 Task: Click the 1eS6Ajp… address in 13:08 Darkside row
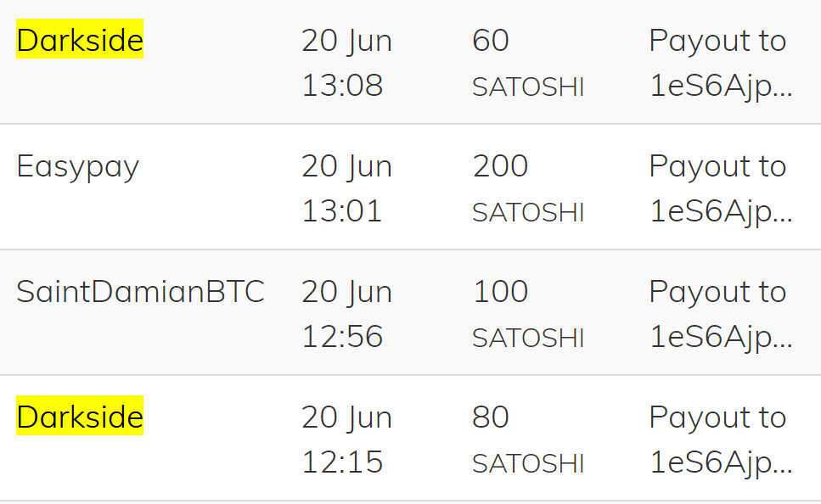coord(720,87)
